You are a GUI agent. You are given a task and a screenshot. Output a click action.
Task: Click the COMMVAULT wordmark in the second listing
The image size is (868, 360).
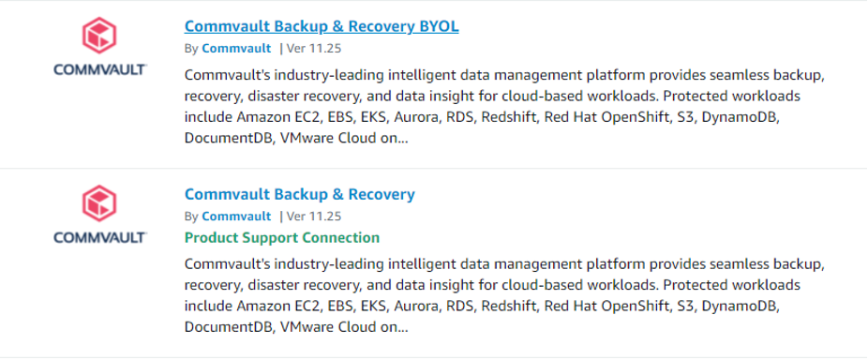(x=100, y=237)
